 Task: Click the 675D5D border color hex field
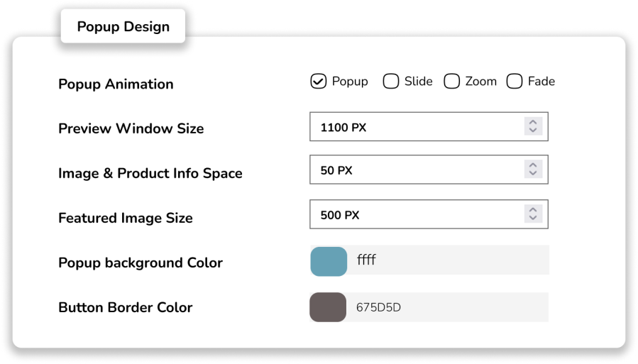pos(447,307)
